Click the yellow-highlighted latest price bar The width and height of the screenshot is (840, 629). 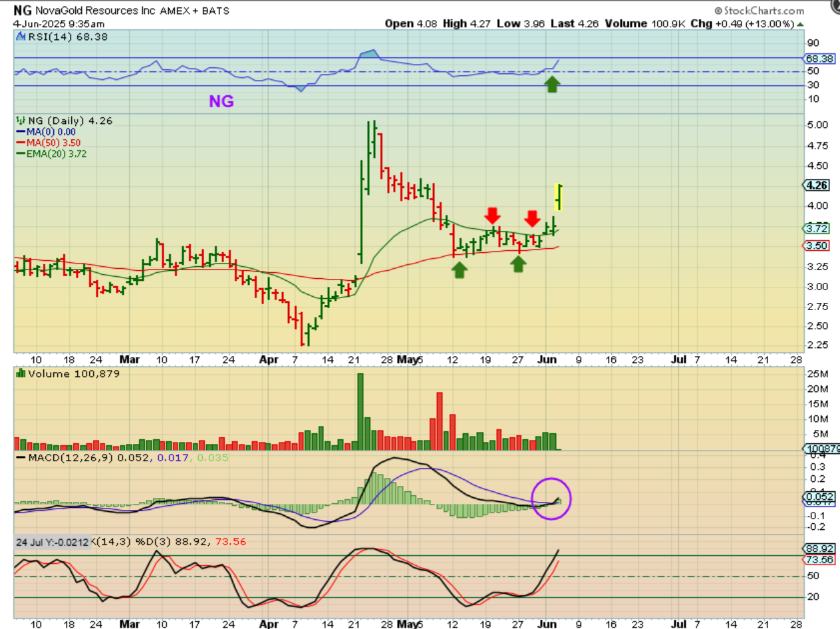559,197
